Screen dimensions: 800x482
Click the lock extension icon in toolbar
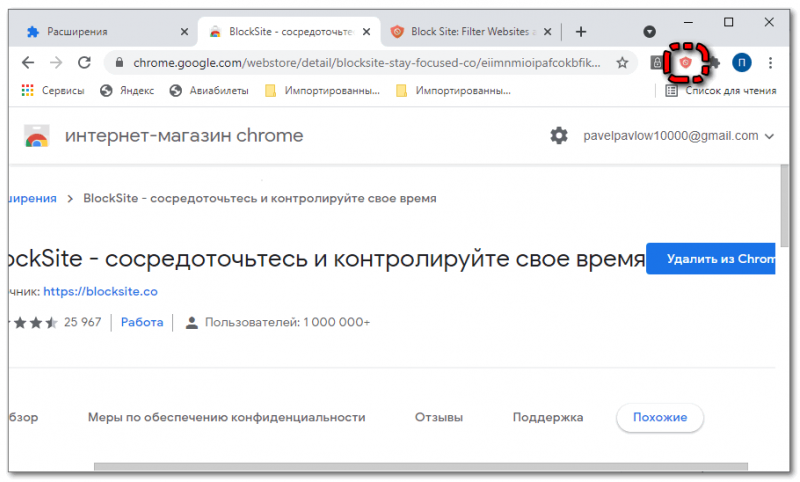657,63
